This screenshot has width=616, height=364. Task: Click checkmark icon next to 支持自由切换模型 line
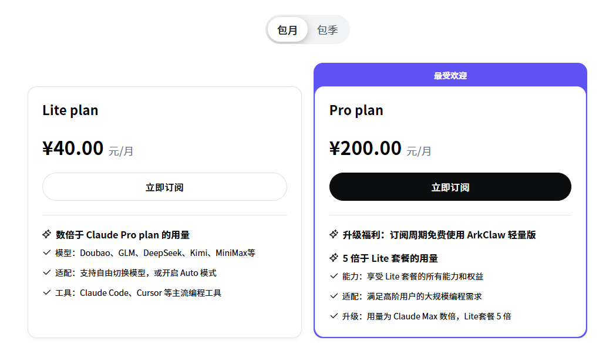[47, 273]
